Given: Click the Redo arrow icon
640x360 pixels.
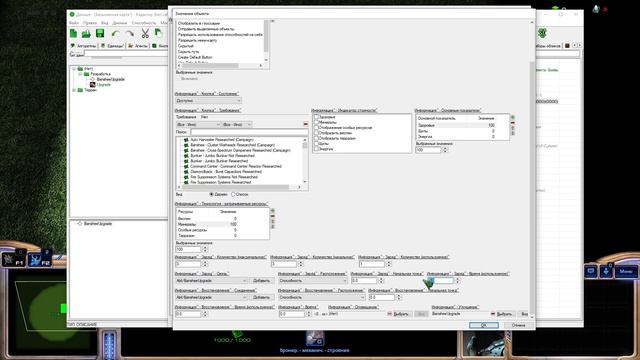Looking at the screenshot, I should [130, 34].
